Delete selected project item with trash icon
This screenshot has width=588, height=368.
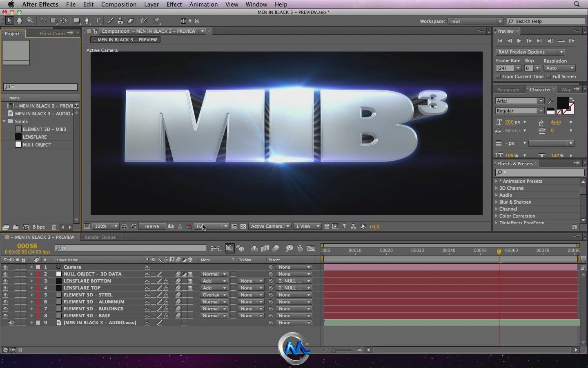(x=54, y=227)
